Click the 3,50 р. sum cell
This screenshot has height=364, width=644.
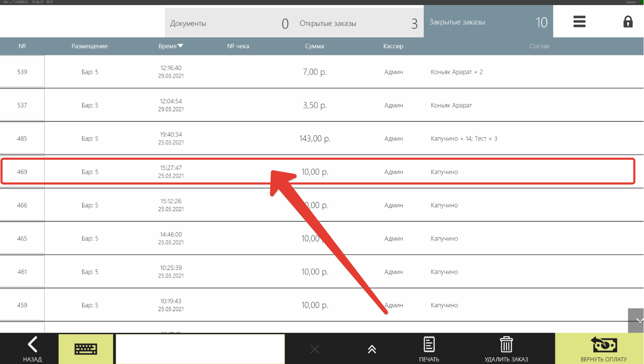pos(315,105)
